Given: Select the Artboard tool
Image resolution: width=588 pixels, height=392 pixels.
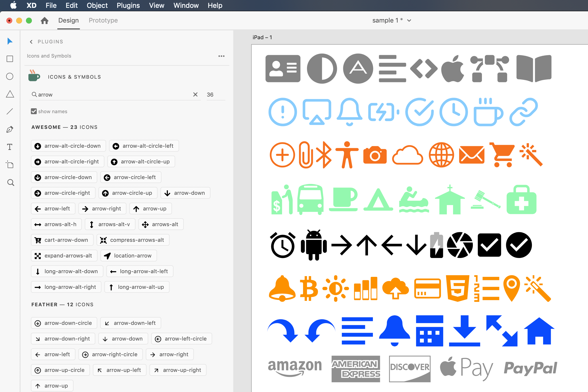Looking at the screenshot, I should (10, 164).
